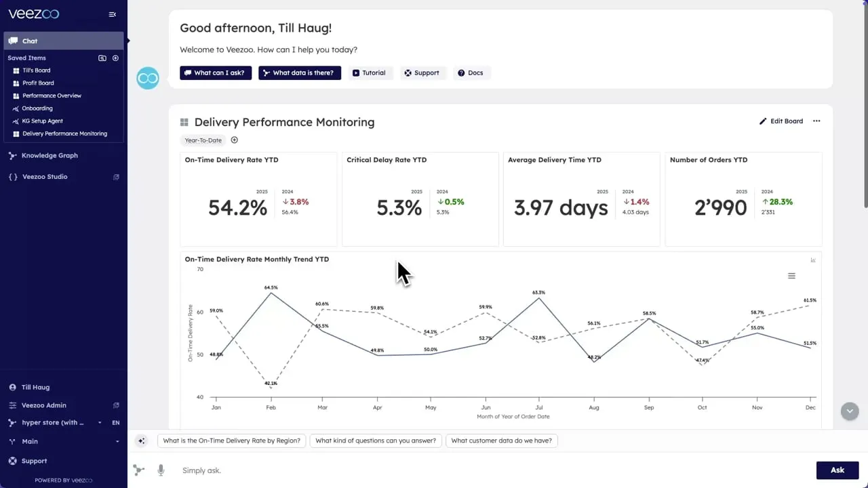Open KG Setup Agent item
The height and width of the screenshot is (488, 868).
point(42,121)
